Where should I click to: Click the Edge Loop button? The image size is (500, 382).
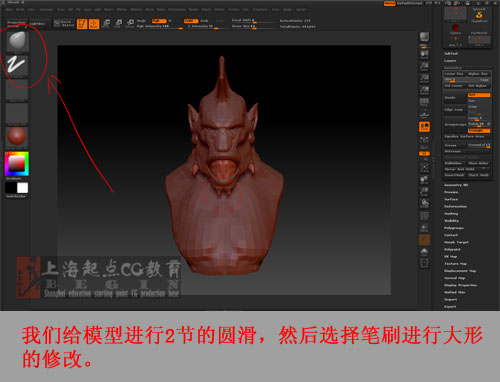(x=455, y=110)
